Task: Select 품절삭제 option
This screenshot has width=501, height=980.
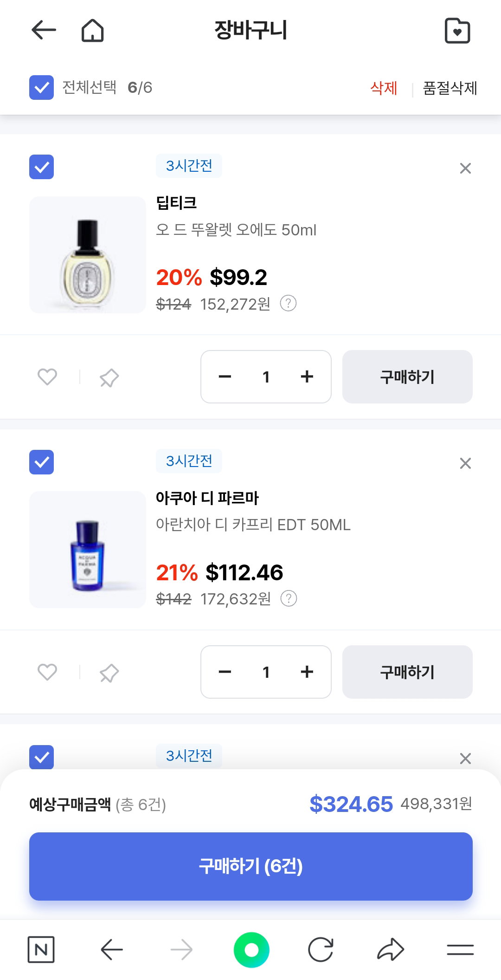Action: 450,88
